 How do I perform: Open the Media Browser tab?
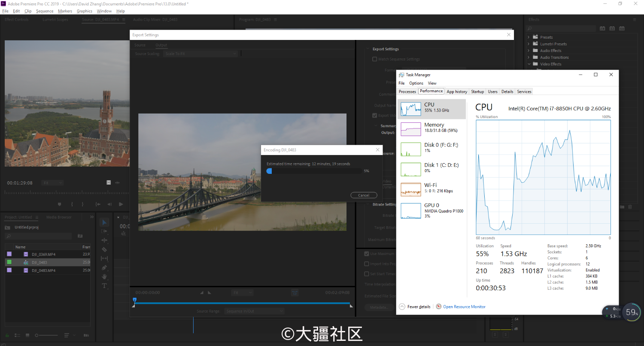(59, 217)
